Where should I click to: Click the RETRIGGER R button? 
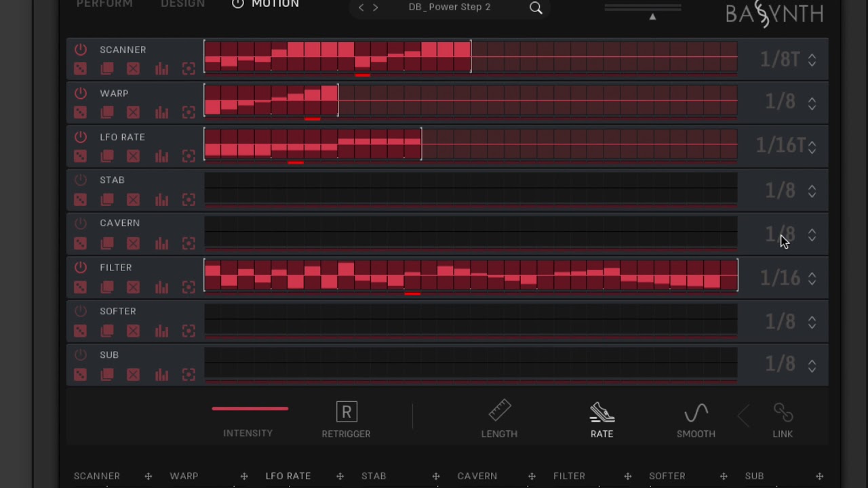pos(347,411)
